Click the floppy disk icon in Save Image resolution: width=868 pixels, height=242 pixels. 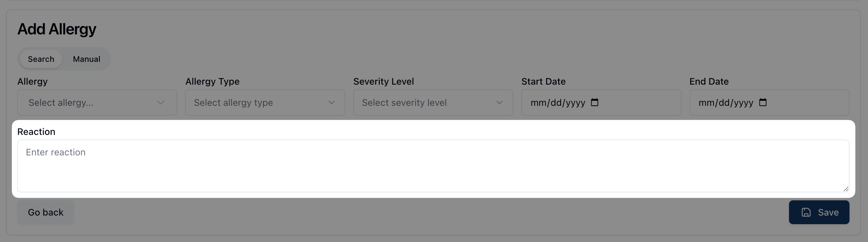[x=806, y=212]
